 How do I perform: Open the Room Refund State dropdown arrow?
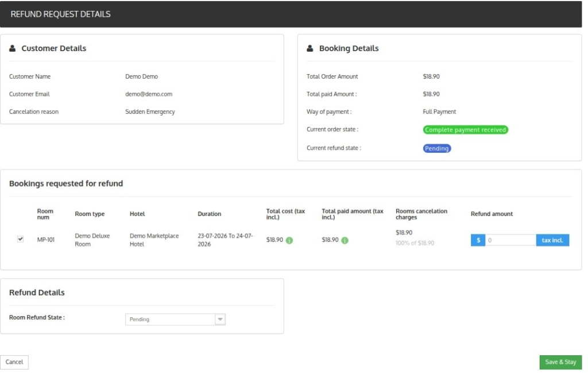coord(220,320)
